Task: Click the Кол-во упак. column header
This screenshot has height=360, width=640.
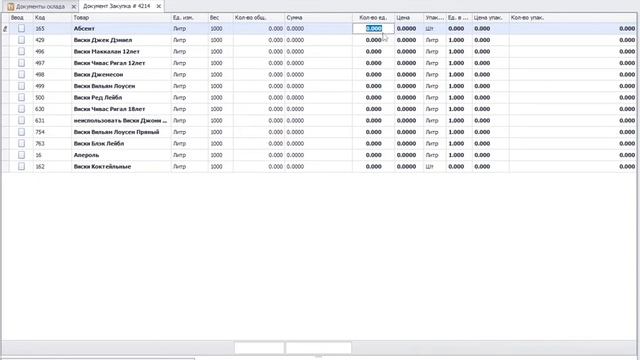Action: click(573, 18)
